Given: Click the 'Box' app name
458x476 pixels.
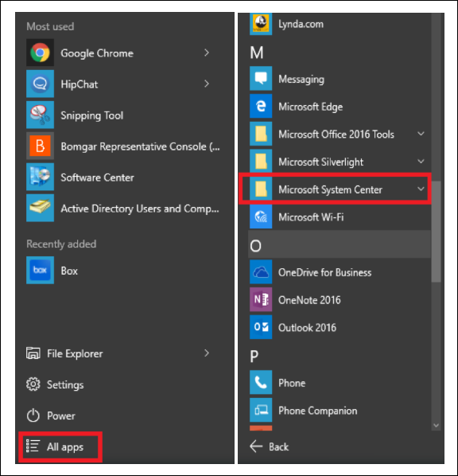Looking at the screenshot, I should coord(69,271).
